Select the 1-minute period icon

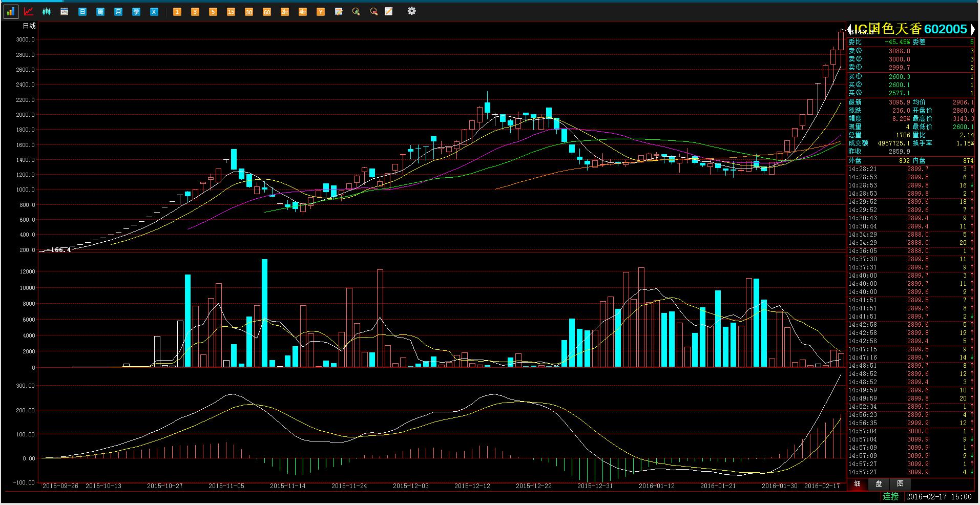point(177,12)
